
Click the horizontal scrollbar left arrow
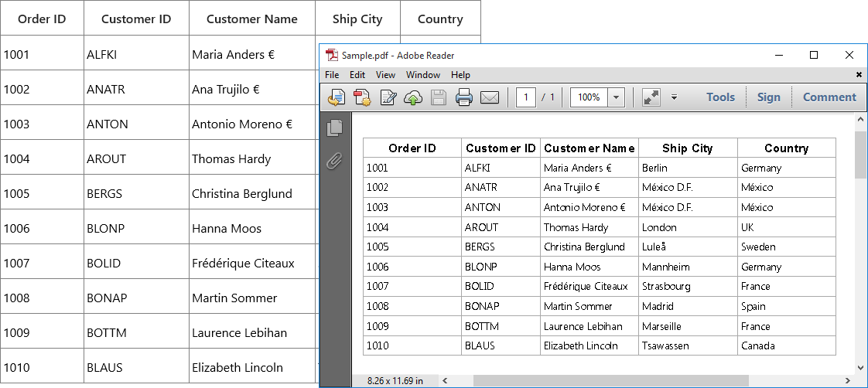pos(445,380)
